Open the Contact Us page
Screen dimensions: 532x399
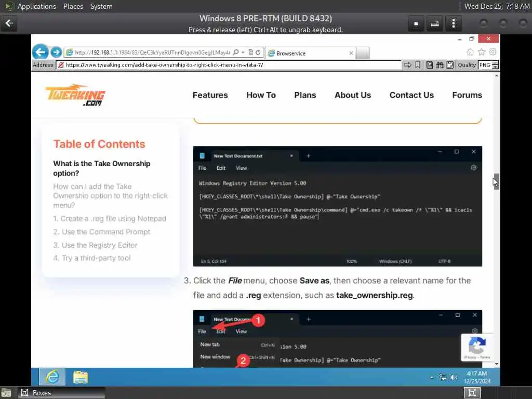tap(411, 95)
